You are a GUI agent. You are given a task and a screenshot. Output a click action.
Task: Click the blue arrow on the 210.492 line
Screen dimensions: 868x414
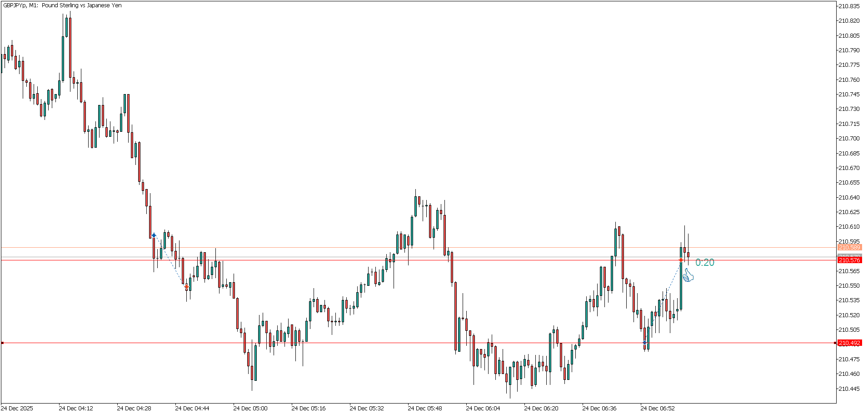[645, 342]
